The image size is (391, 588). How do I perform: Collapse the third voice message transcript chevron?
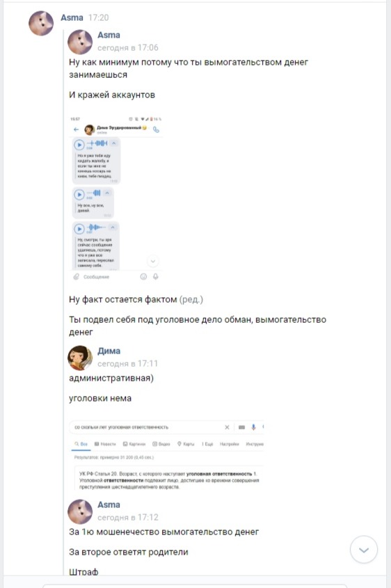(x=113, y=228)
